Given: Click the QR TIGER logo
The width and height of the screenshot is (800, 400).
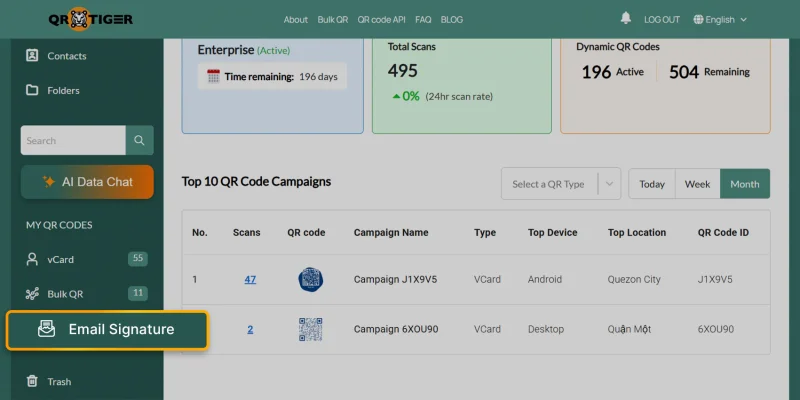Looking at the screenshot, I should point(91,19).
